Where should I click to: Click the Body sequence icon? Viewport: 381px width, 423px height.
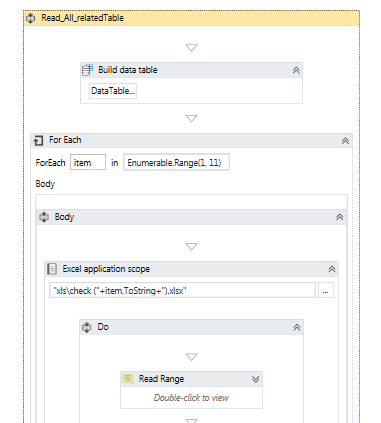44,217
